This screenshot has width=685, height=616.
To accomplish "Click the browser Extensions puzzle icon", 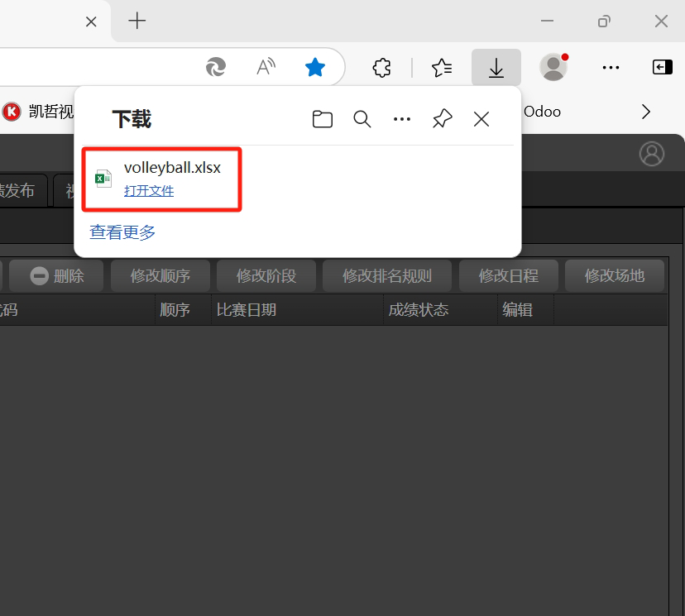I will click(x=381, y=68).
